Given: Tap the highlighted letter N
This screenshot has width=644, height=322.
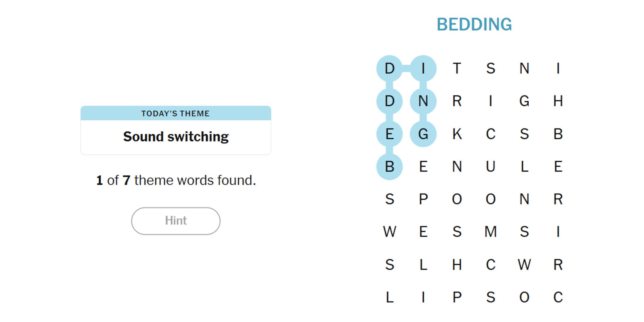Looking at the screenshot, I should (x=423, y=101).
